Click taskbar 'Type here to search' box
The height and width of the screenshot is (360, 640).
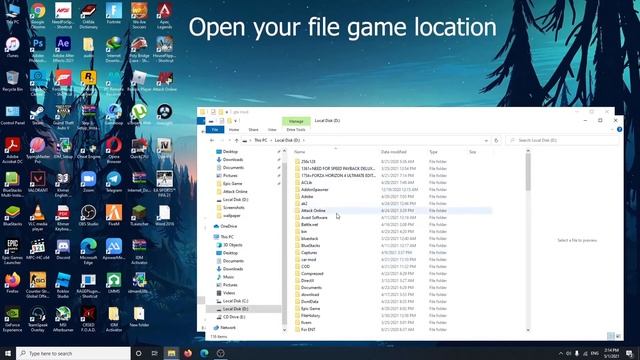pos(73,353)
